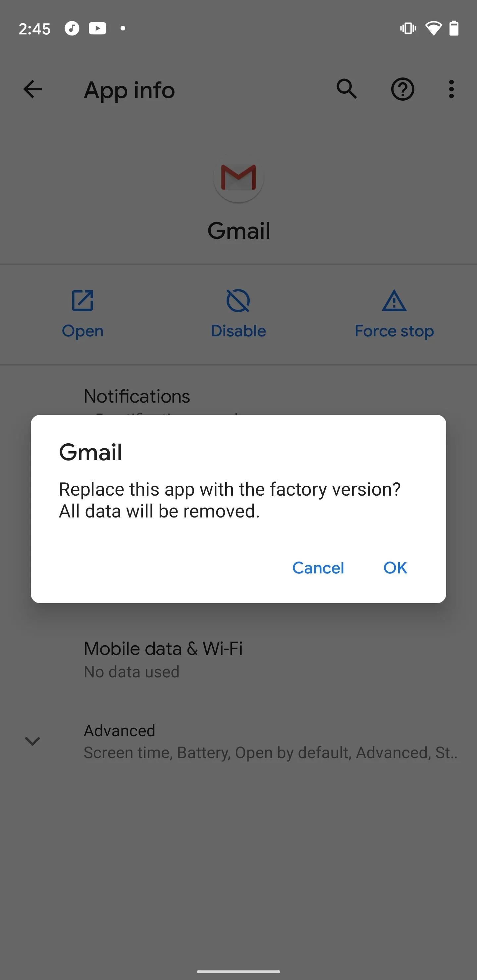This screenshot has height=980, width=477.
Task: Tap the Disable label
Action: pos(238,331)
